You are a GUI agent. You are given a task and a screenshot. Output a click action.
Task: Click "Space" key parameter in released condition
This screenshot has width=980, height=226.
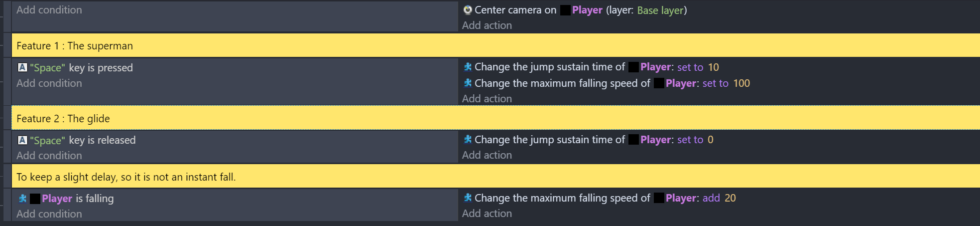coord(47,140)
